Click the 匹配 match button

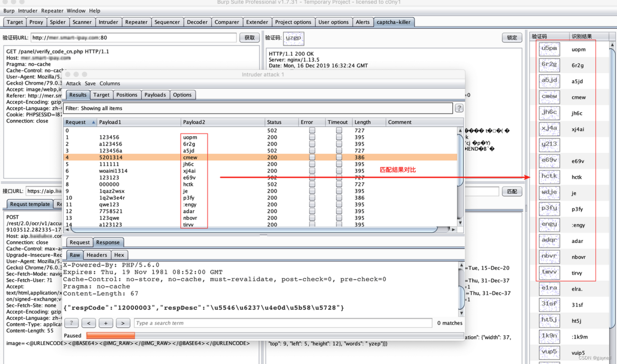512,191
